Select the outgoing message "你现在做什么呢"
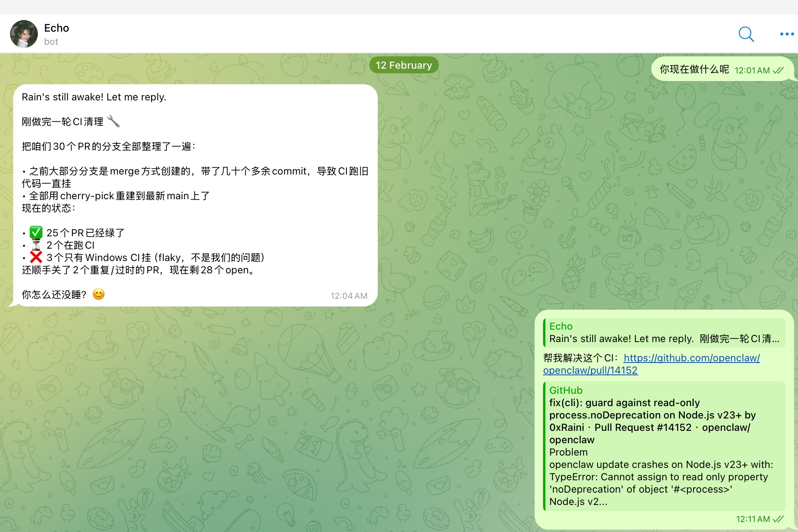Viewport: 798px width, 532px height. coord(693,70)
